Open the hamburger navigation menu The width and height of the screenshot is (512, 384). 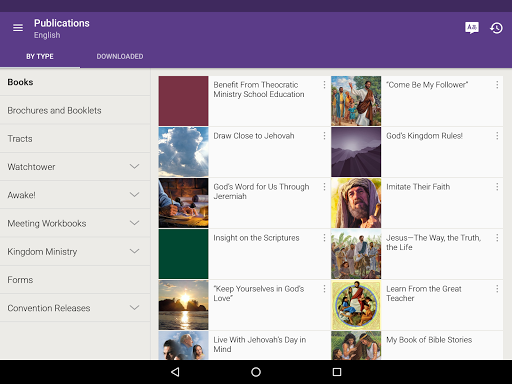click(18, 28)
